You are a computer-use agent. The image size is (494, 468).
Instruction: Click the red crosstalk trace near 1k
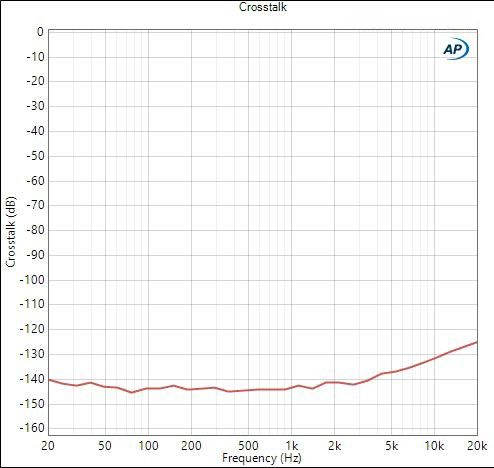click(x=291, y=388)
